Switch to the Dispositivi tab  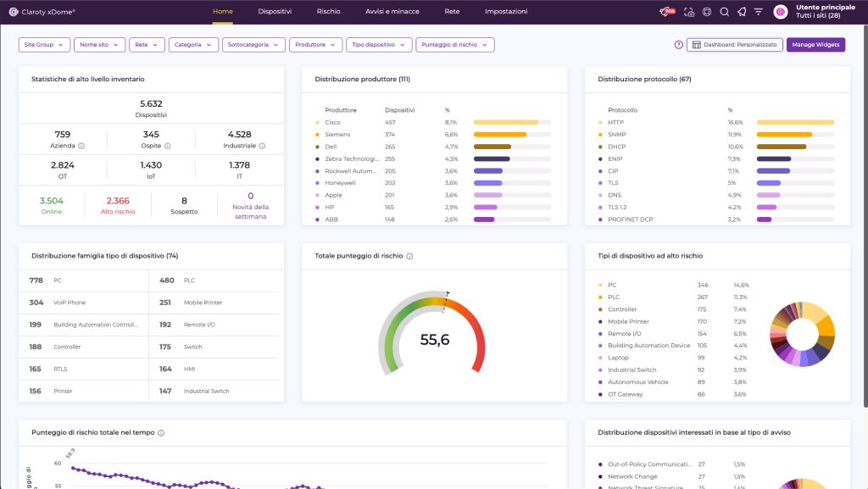point(275,12)
